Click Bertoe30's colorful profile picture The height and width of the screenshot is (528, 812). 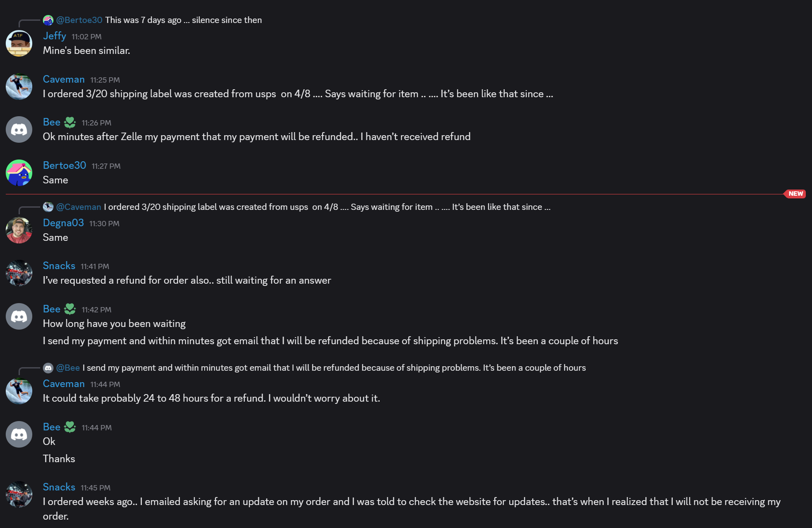click(19, 173)
